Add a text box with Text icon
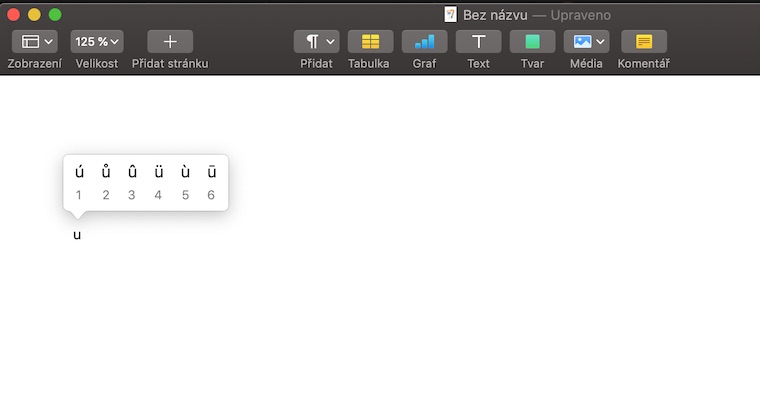Image resolution: width=760 pixels, height=408 pixels. pos(478,42)
